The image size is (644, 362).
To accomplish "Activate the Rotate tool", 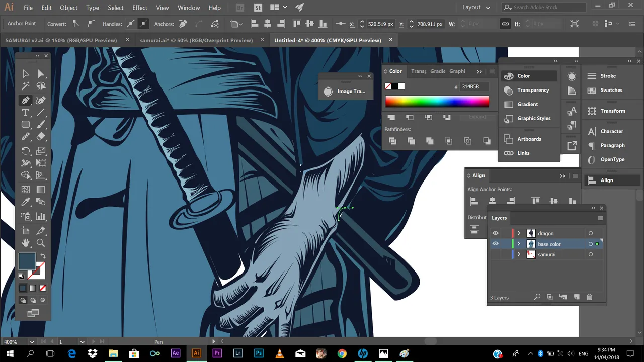I will (26, 151).
